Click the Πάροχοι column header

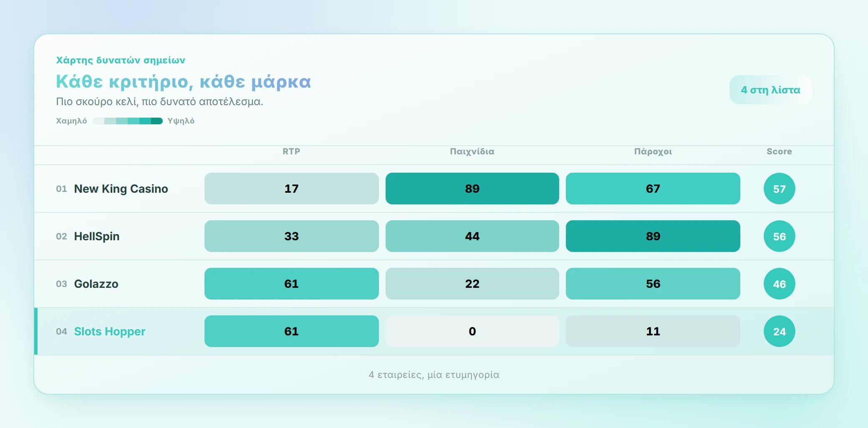[x=653, y=151]
